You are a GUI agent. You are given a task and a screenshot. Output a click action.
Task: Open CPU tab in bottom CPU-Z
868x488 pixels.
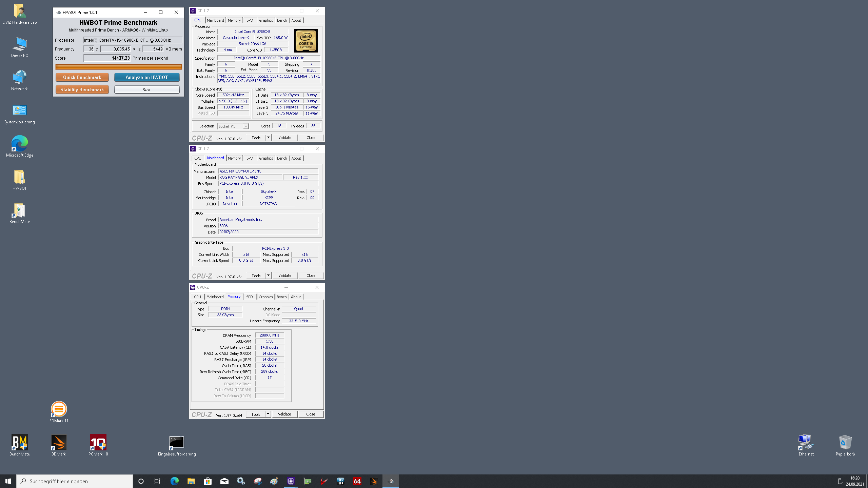click(x=197, y=297)
